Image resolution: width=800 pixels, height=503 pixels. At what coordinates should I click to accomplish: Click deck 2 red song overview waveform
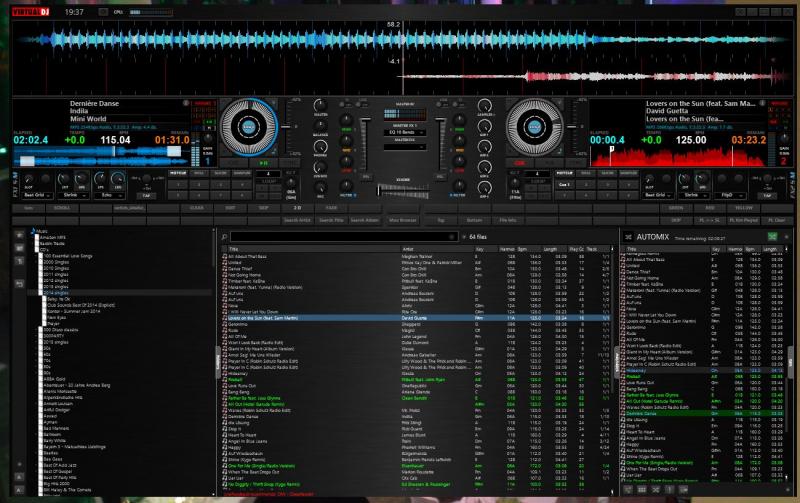tap(679, 156)
